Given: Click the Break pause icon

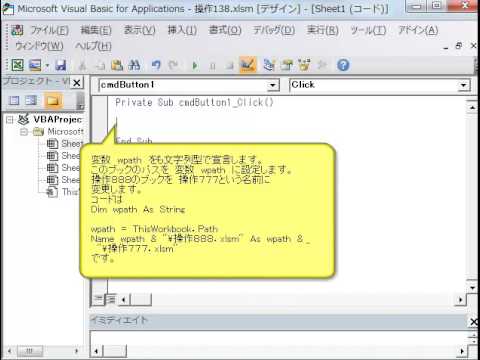Looking at the screenshot, I should [x=212, y=66].
